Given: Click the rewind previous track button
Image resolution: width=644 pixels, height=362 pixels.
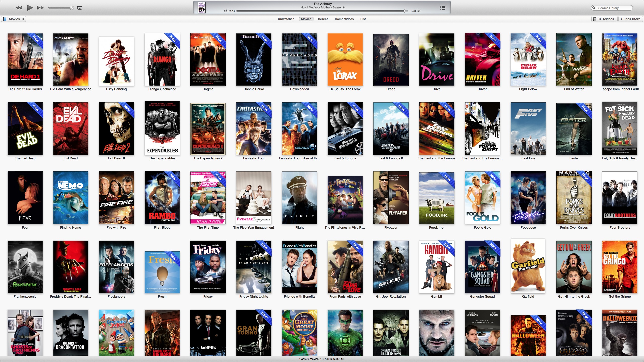Looking at the screenshot, I should (x=19, y=8).
